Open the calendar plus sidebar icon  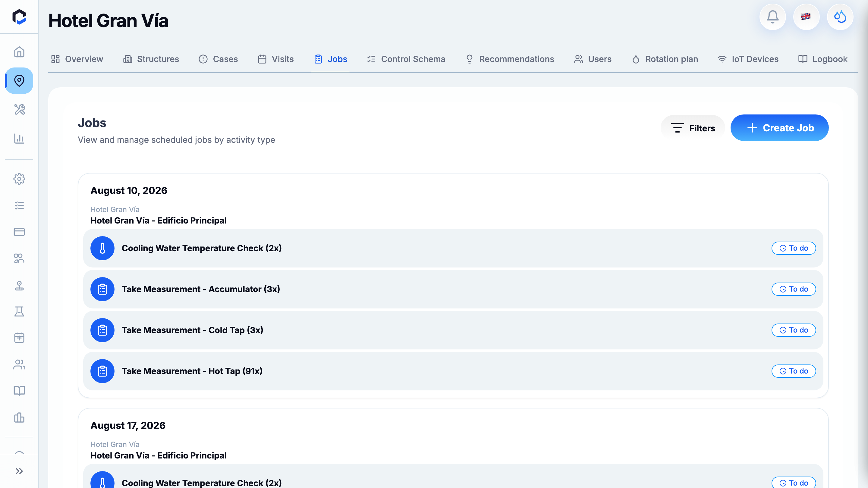click(x=19, y=338)
